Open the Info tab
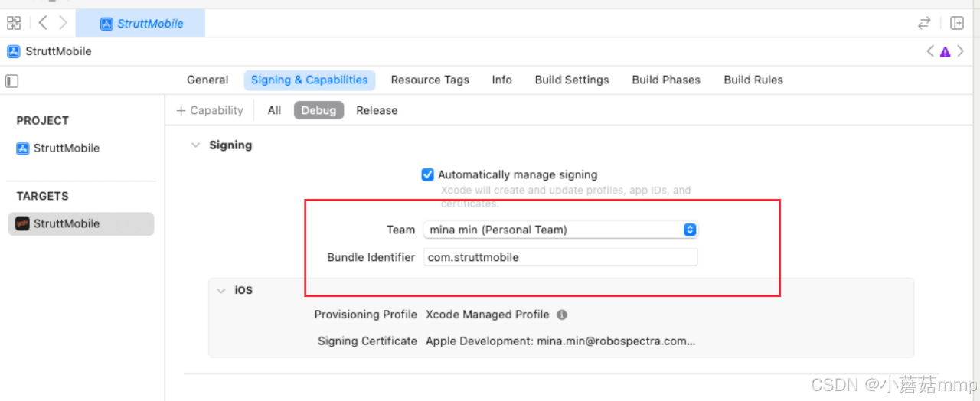 coord(502,80)
